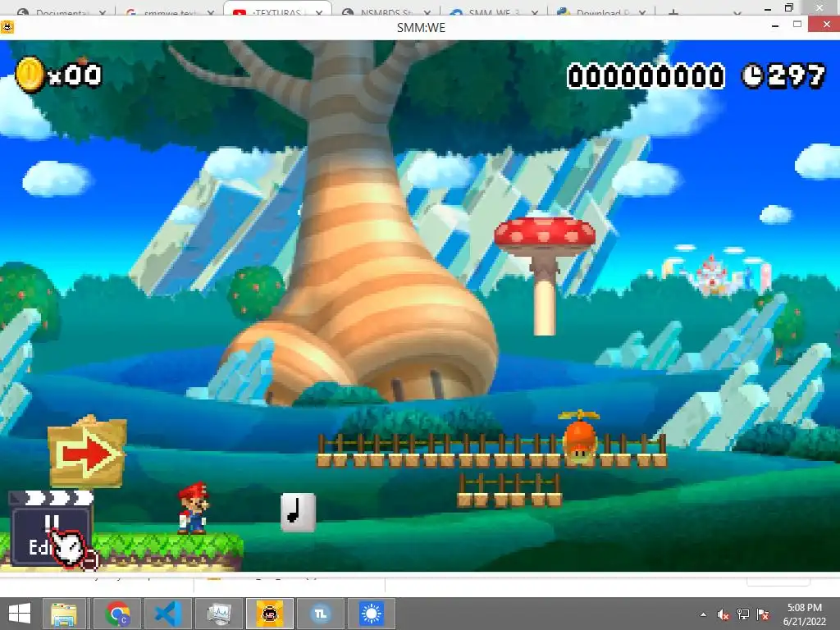Viewport: 840px width, 630px height.
Task: Open the TL launcher taskbar icon
Action: click(x=321, y=614)
